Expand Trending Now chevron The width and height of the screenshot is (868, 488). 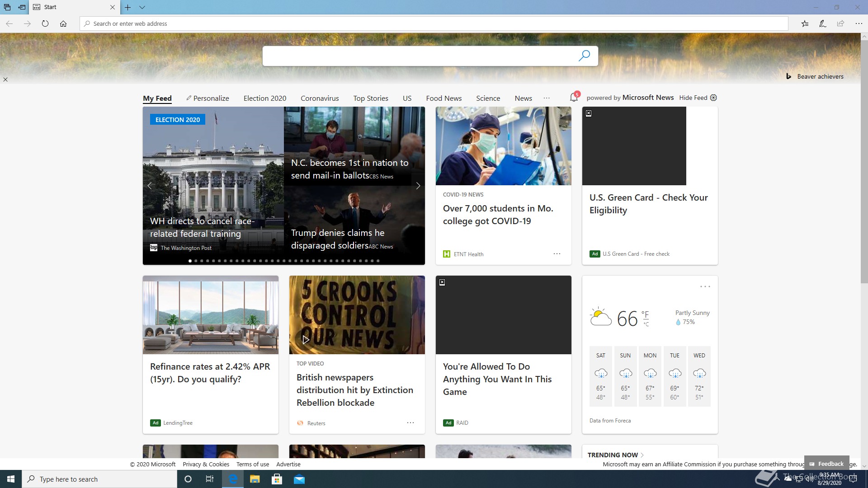(642, 455)
